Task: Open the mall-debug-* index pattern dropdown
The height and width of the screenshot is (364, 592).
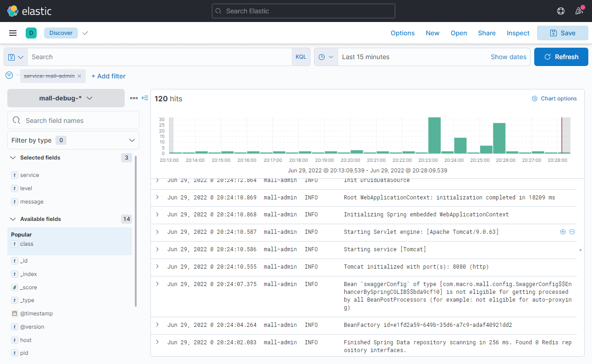Action: tap(66, 98)
